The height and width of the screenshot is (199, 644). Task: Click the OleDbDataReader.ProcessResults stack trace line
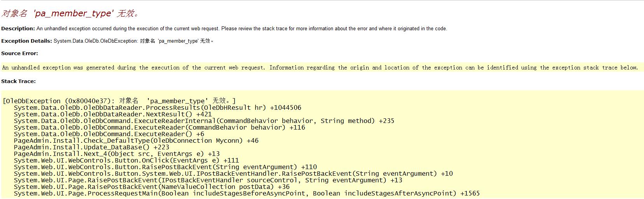(x=157, y=107)
